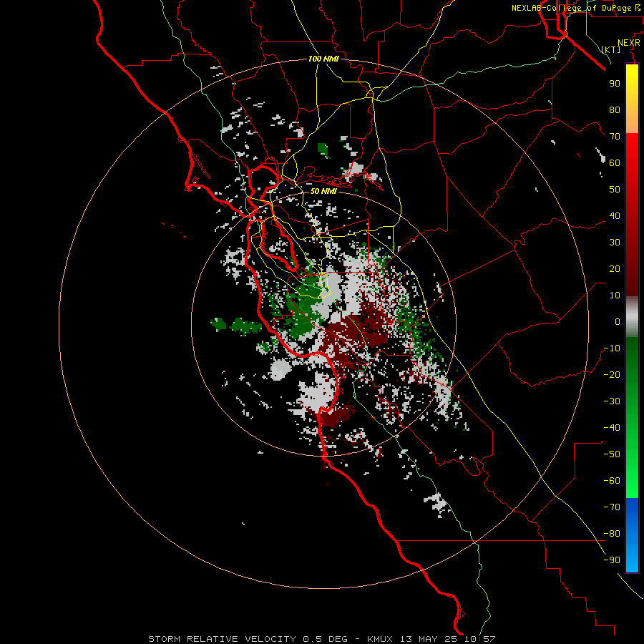Pick the gray zero-velocity segment of the color bar
The height and width of the screenshot is (644, 644).
632,318
